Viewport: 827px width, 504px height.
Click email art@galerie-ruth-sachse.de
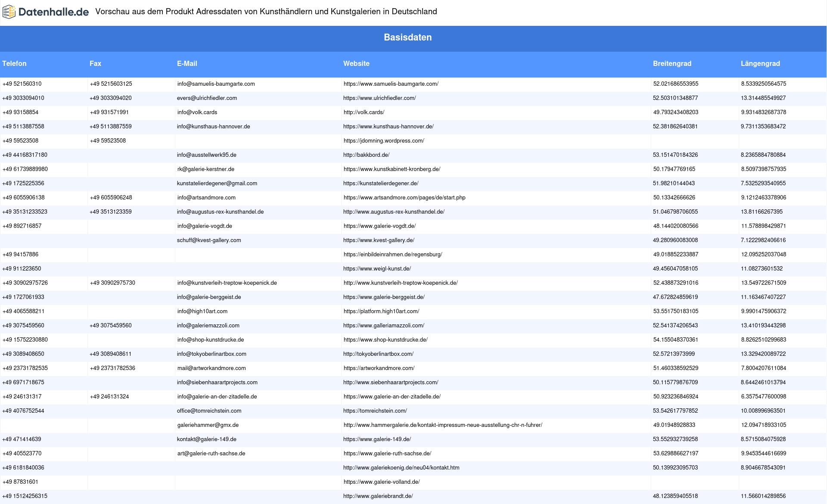[x=211, y=454]
